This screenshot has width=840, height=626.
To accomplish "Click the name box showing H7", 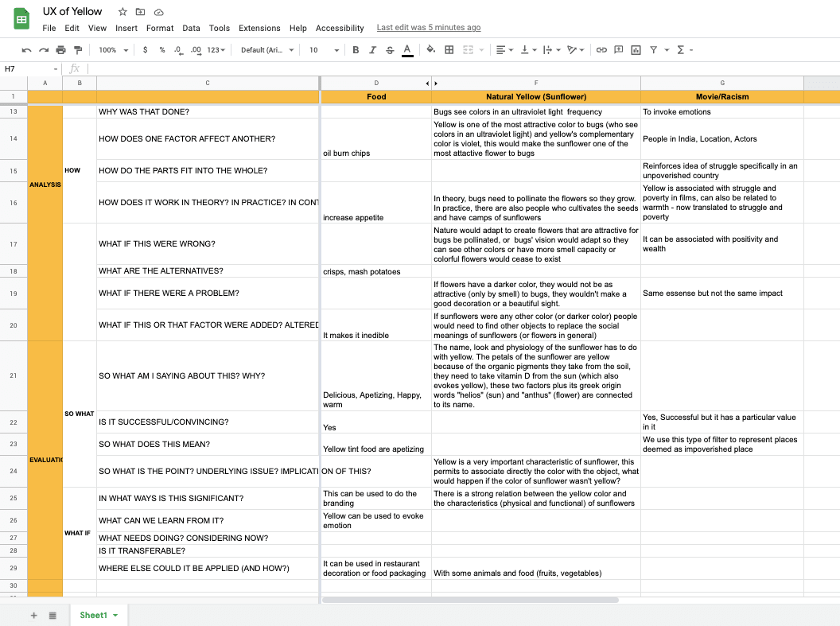I will 30,68.
